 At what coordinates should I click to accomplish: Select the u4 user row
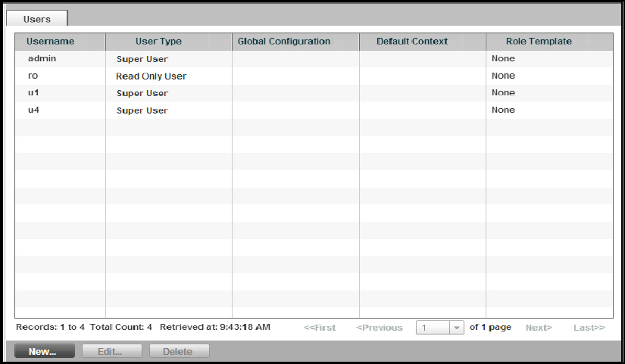(x=34, y=110)
